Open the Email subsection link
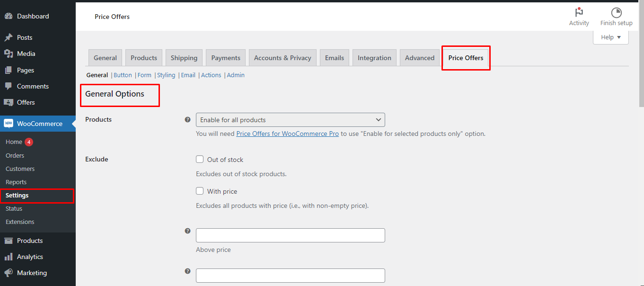 (188, 75)
